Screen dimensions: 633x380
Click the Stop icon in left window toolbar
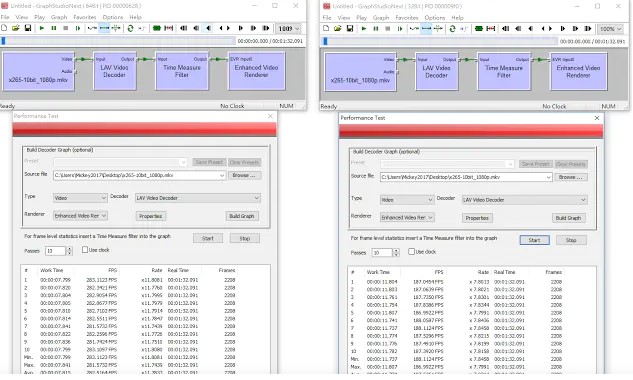pyautogui.click(x=65, y=28)
